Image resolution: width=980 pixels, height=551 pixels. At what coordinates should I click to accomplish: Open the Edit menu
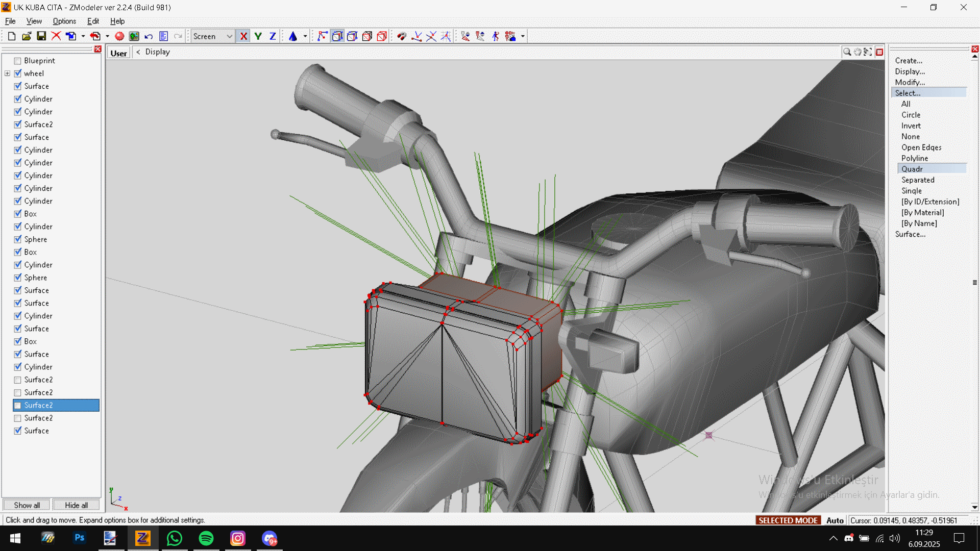[93, 21]
